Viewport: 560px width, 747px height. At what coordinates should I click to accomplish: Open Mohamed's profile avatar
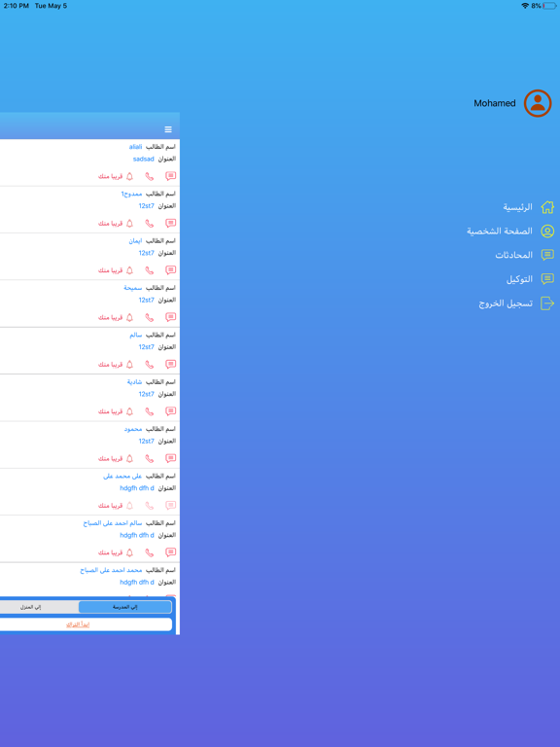pyautogui.click(x=538, y=103)
